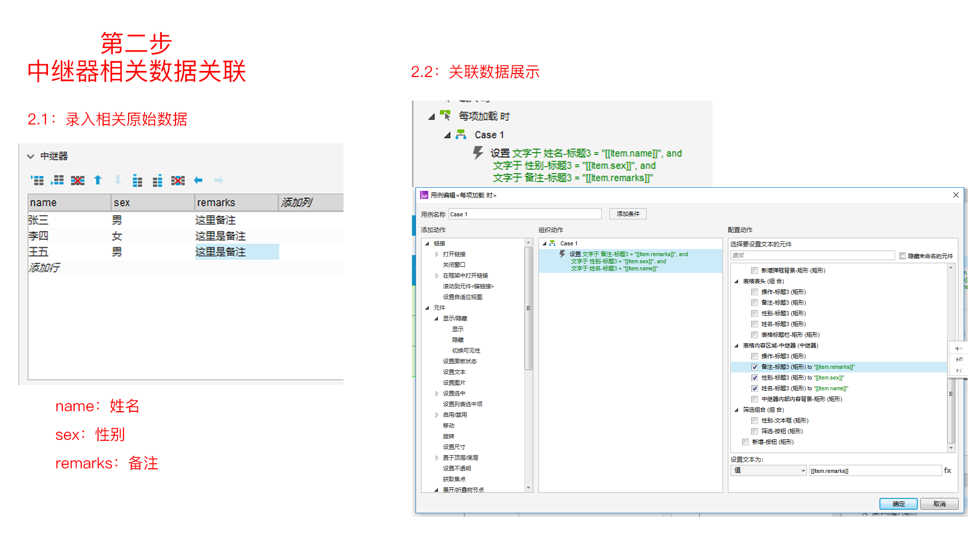Click the 取消 button
This screenshot has width=980, height=551.
tap(939, 504)
